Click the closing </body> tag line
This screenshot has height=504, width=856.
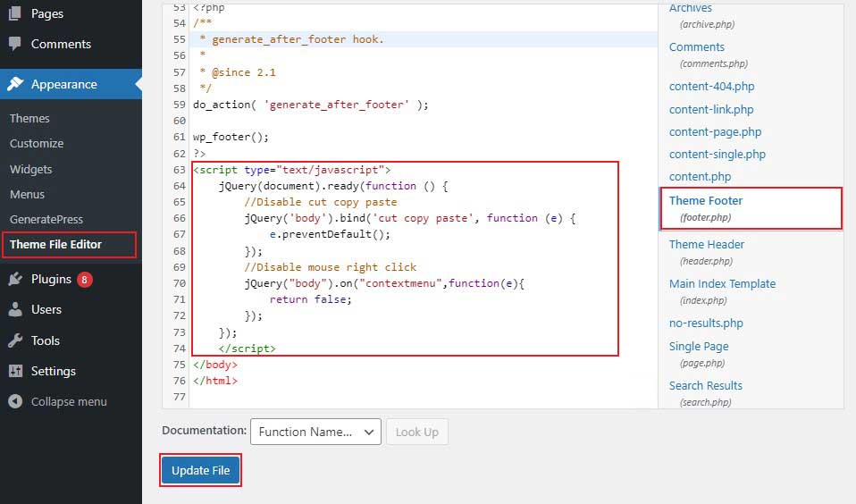click(x=215, y=365)
